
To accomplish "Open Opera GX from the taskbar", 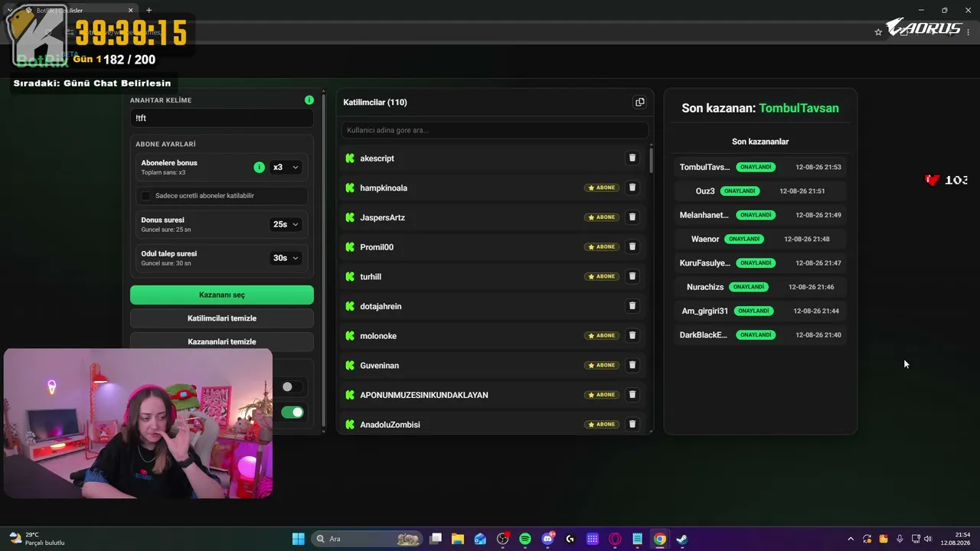I will (x=615, y=539).
